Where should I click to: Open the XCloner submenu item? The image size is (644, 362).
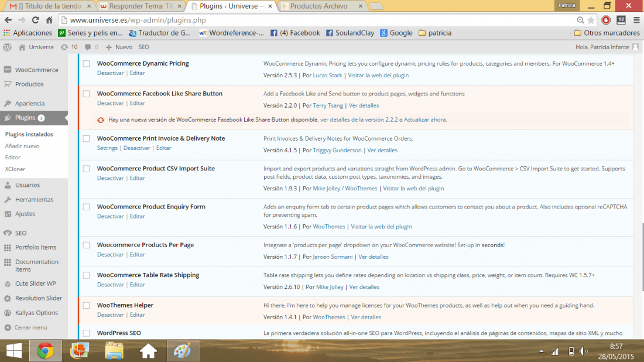tap(15, 169)
